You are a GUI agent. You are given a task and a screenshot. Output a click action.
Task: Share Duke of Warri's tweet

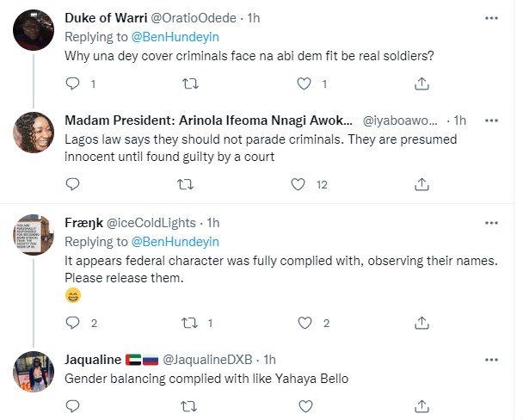click(422, 83)
